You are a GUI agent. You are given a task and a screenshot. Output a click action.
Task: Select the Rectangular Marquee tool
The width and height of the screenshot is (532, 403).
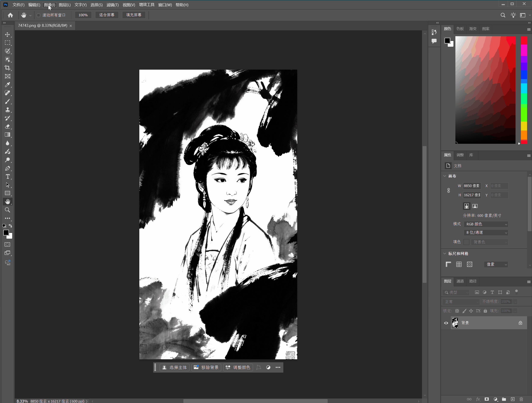[x=7, y=43]
